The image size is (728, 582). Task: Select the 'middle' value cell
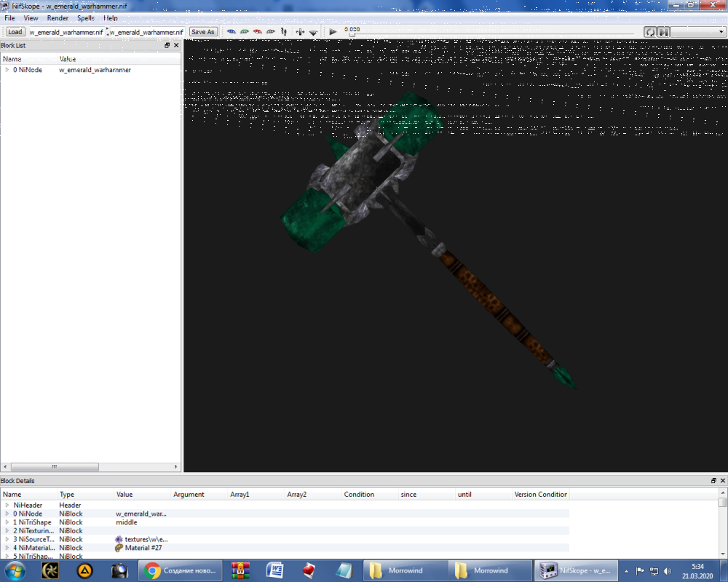[x=127, y=522]
